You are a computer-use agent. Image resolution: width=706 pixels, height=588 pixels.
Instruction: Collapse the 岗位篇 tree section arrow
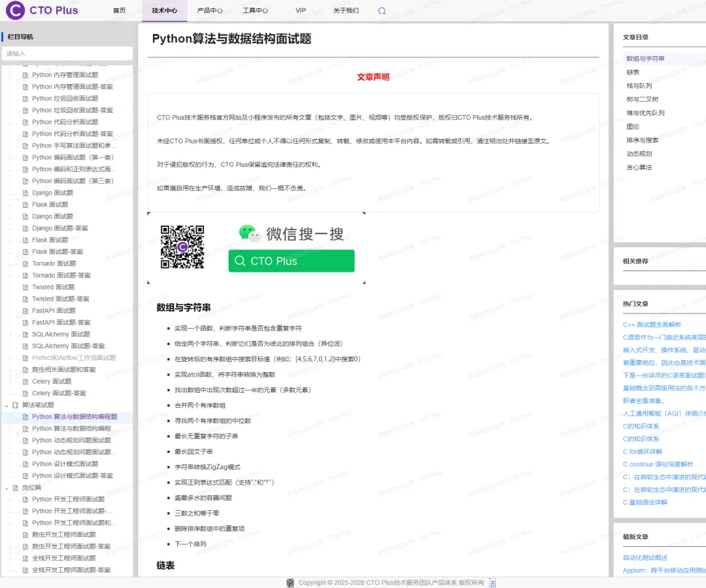click(x=7, y=488)
